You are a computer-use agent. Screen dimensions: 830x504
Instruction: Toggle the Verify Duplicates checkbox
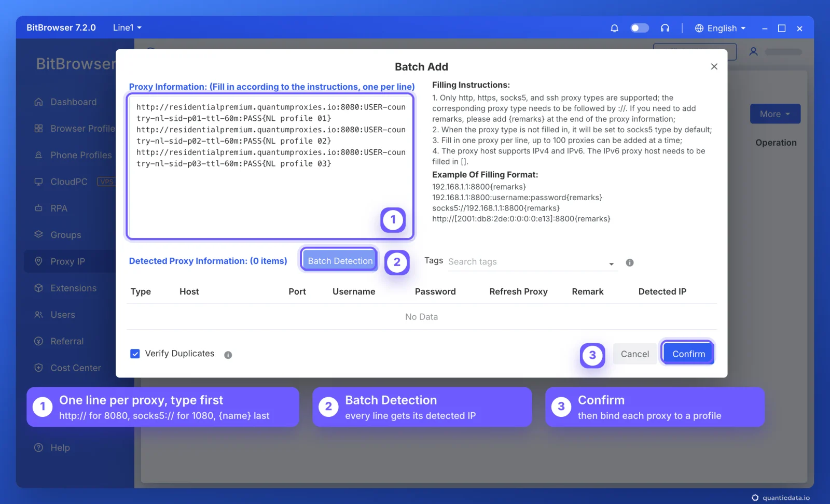tap(135, 354)
